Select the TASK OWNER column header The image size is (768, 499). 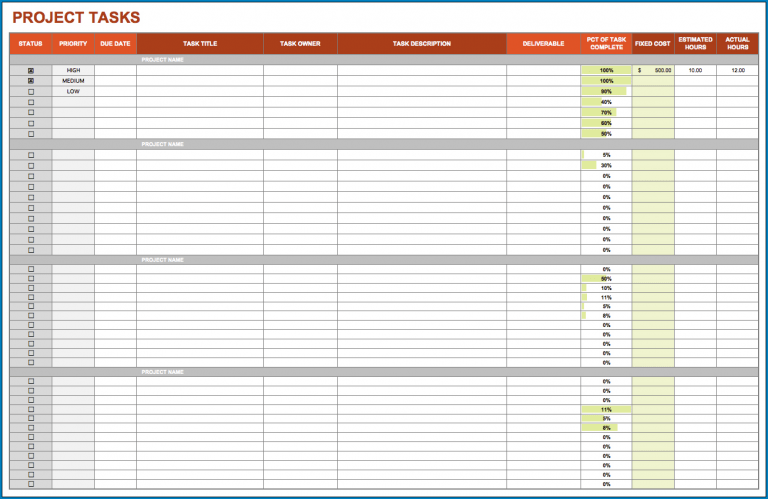click(x=300, y=44)
